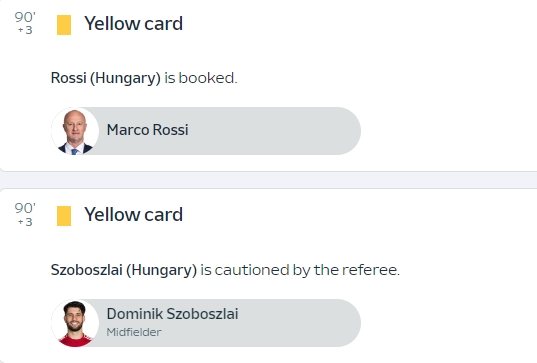Open Marco Rossi's portrait photo

click(x=75, y=131)
